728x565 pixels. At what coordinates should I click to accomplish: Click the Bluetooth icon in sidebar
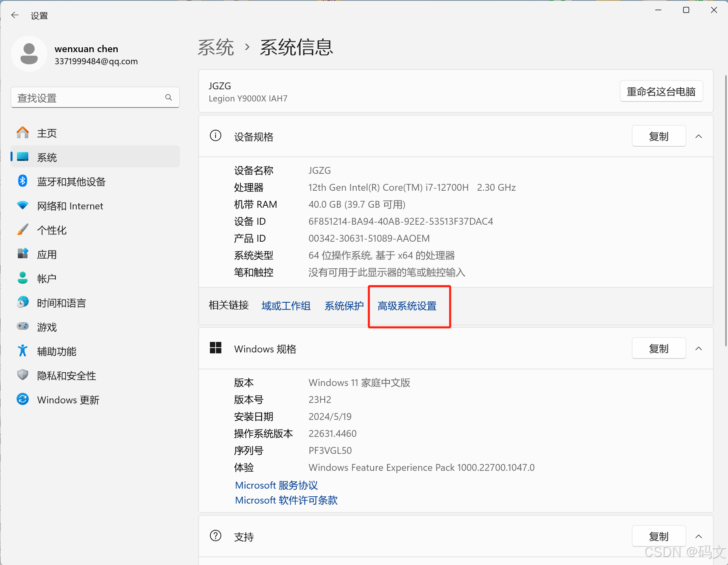(23, 181)
